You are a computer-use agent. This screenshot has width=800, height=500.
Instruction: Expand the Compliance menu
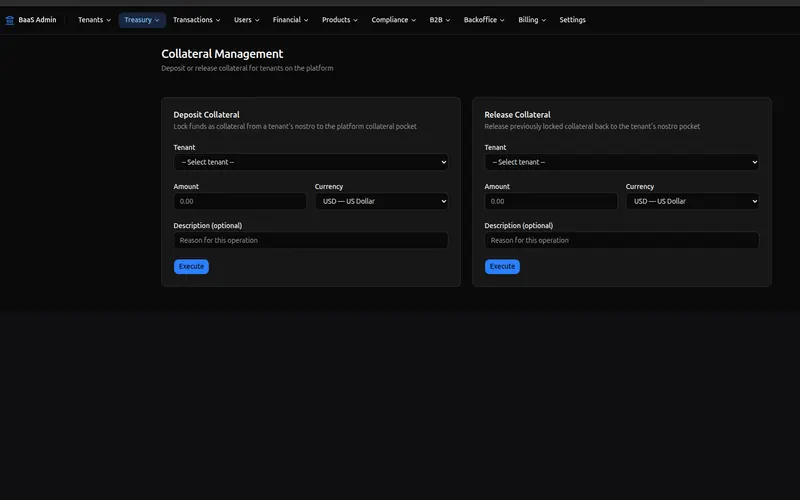pyautogui.click(x=393, y=20)
